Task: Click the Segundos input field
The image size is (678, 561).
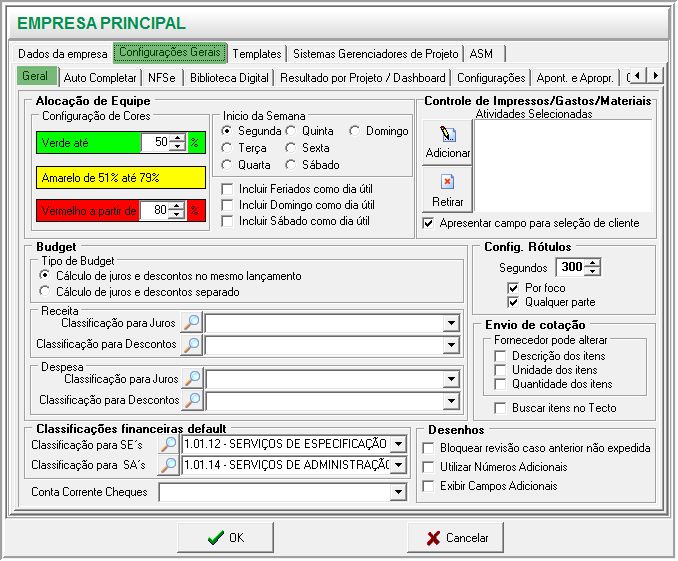Action: coord(570,267)
